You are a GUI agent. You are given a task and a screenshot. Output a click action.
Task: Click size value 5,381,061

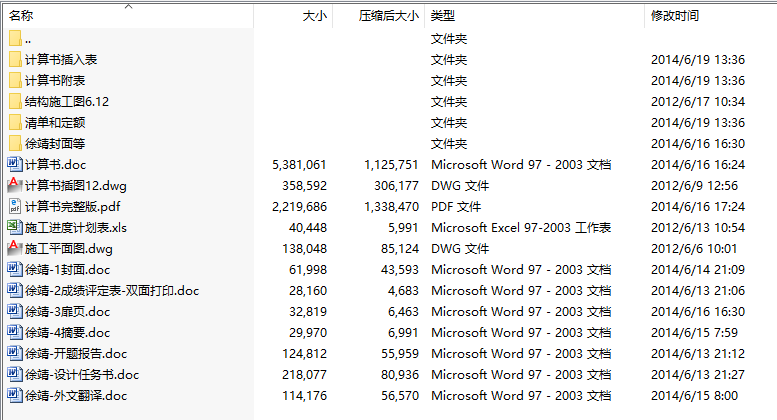point(299,164)
